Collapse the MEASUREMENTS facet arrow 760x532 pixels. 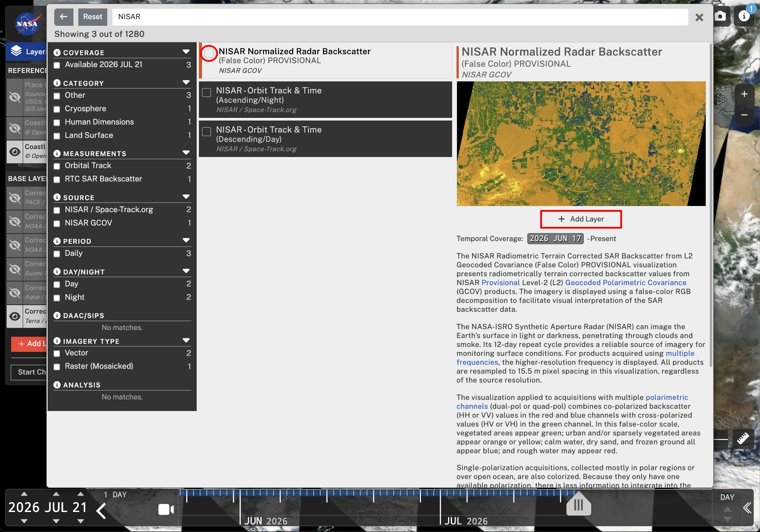pos(186,153)
